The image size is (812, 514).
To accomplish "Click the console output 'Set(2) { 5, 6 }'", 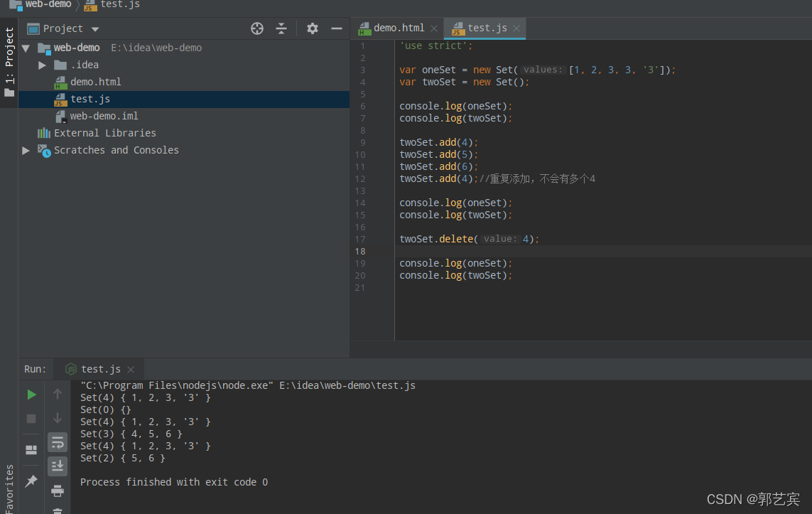I will (x=123, y=458).
